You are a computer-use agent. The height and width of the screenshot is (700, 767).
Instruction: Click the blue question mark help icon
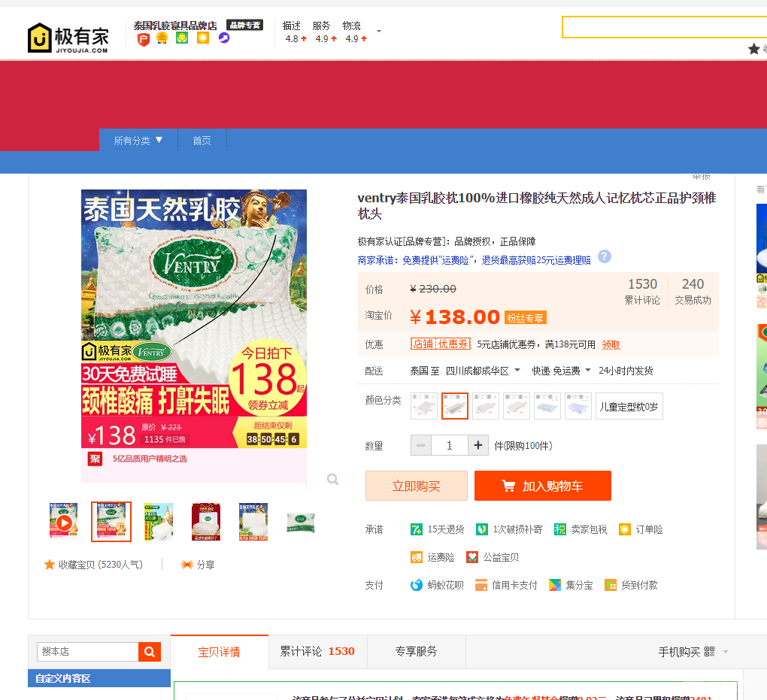coord(605,256)
